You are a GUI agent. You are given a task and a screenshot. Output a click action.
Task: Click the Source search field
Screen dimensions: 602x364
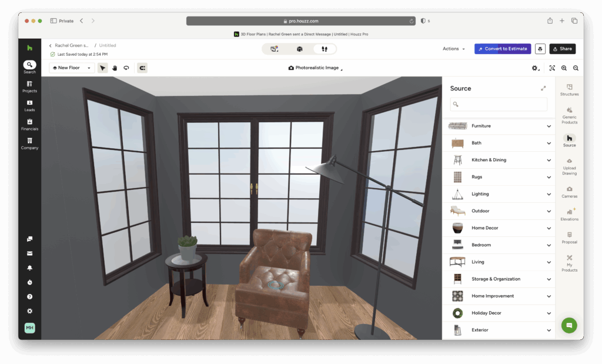click(499, 104)
